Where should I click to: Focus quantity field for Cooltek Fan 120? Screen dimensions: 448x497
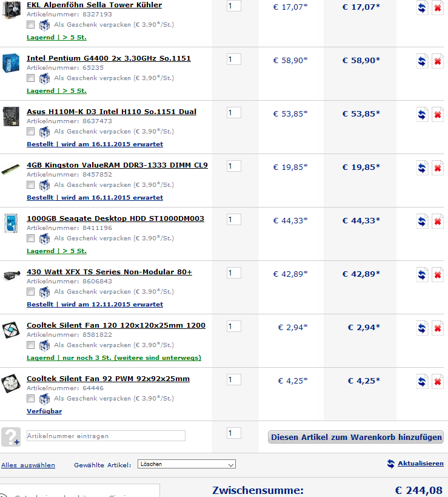[233, 326]
